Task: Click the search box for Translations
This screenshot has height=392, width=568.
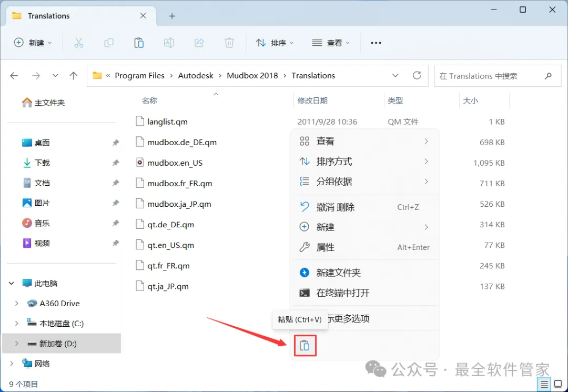Action: pos(498,76)
